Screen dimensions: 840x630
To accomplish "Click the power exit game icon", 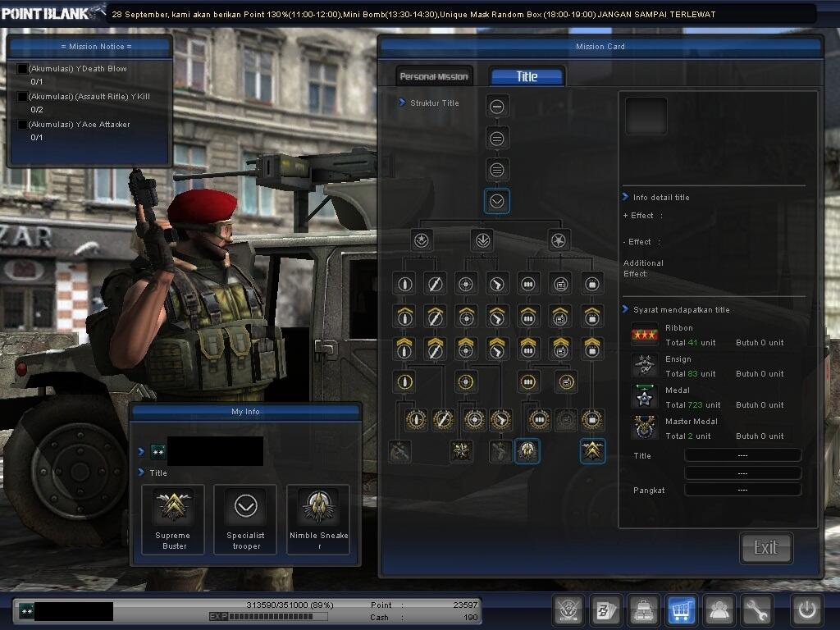I will tap(807, 609).
